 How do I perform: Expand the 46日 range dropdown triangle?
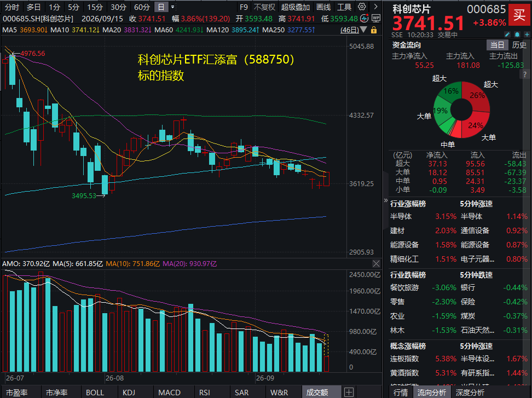click(364, 30)
